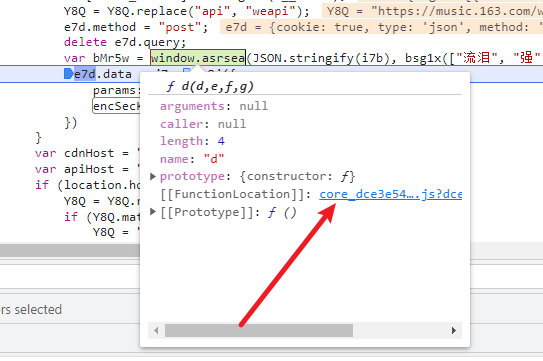
Task: Expand the prototype property in popup
Action: 153,176
